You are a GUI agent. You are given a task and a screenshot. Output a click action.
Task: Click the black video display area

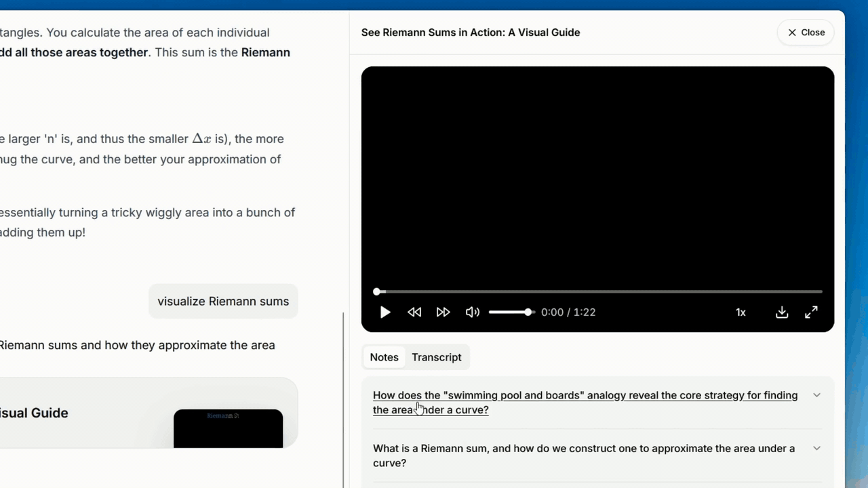click(x=597, y=176)
